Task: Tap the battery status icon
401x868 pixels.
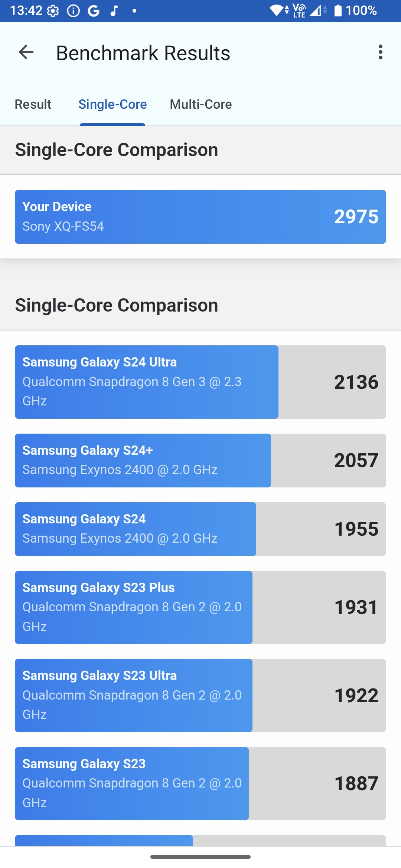Action: coord(338,10)
